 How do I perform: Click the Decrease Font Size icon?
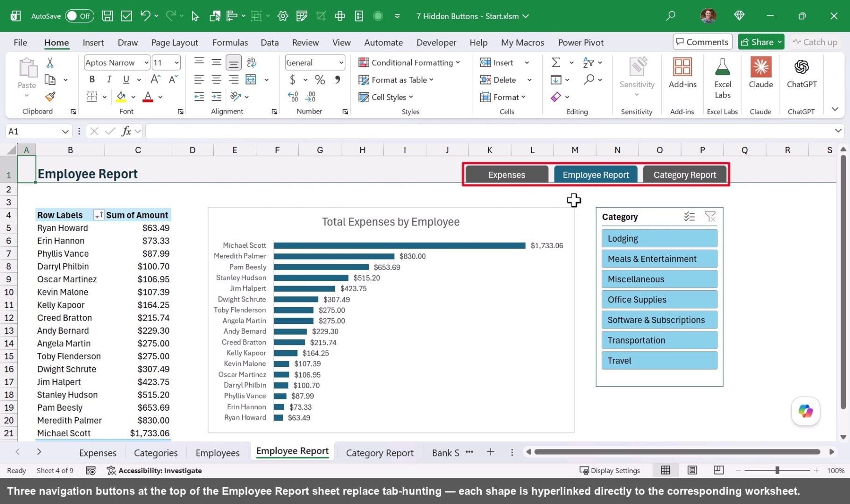(x=173, y=79)
